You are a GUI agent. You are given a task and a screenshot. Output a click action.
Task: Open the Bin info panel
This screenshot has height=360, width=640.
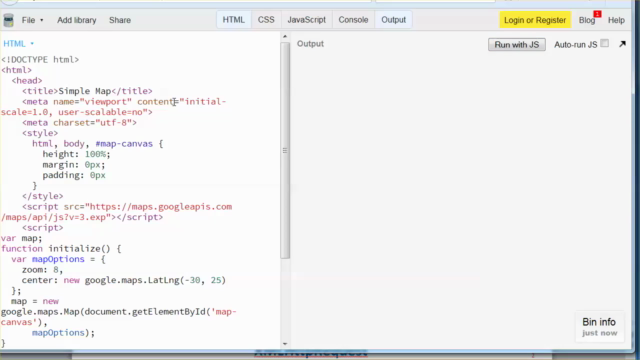[599, 327]
